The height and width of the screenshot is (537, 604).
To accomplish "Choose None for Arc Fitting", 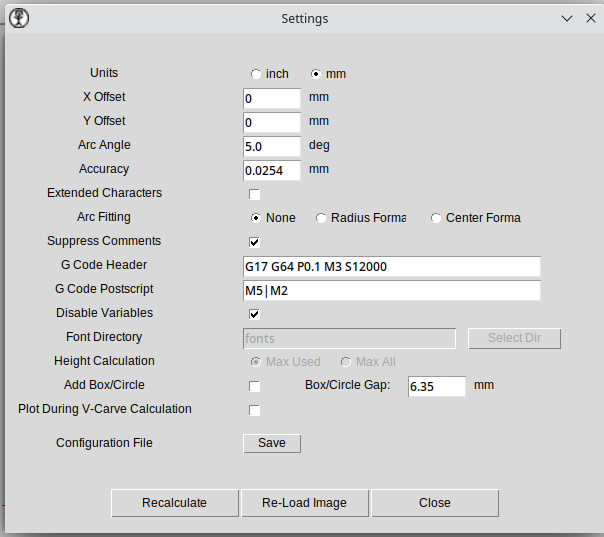I will [x=256, y=218].
